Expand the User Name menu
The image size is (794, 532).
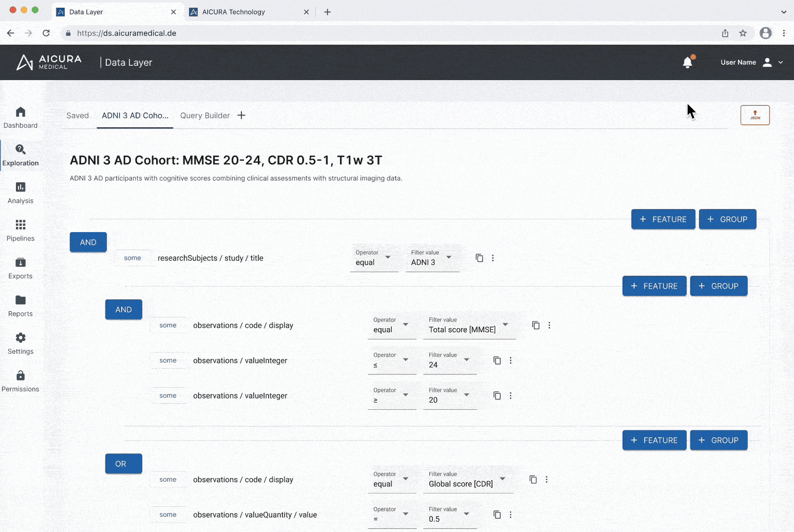click(752, 62)
